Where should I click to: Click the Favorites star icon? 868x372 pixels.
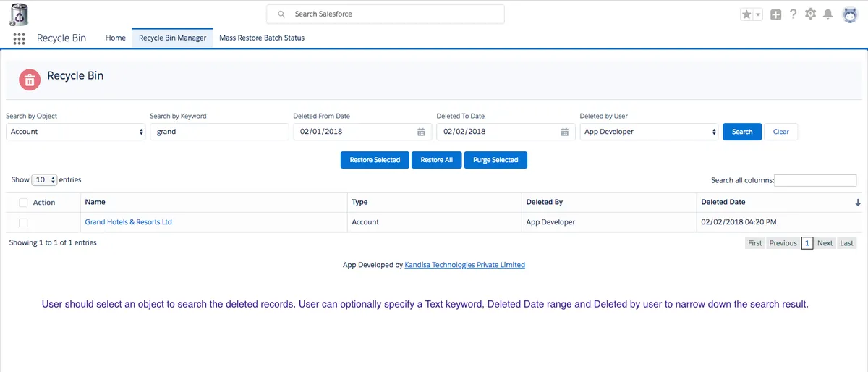746,14
